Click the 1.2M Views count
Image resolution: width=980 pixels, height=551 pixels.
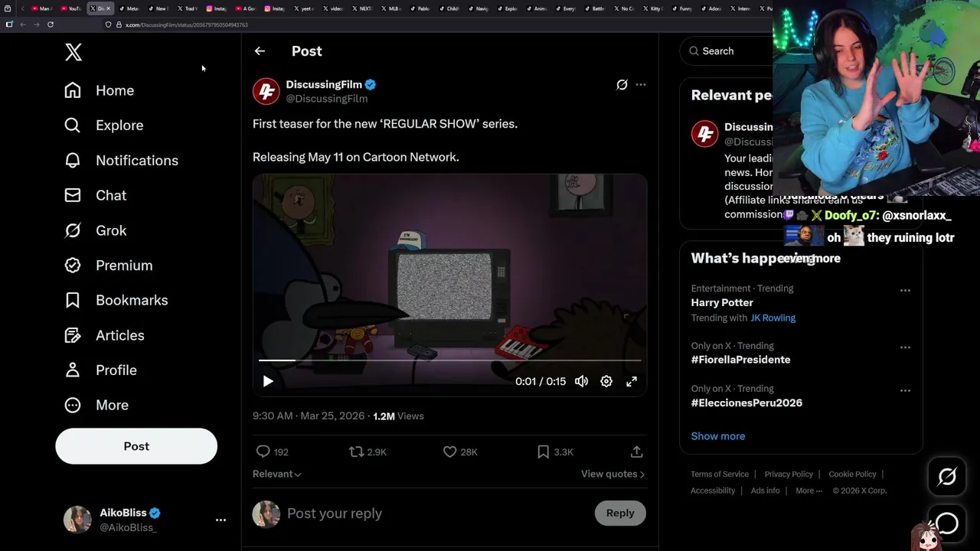(398, 416)
